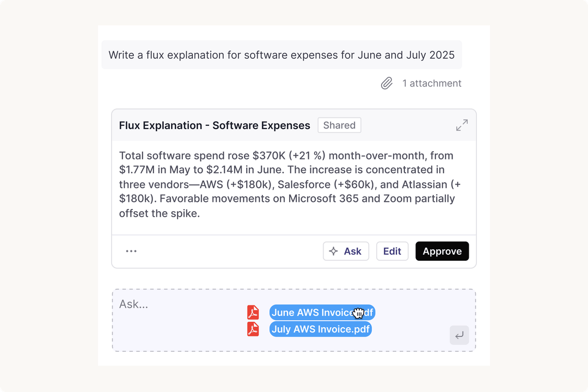Screen dimensions: 588x392
Task: Open the 1 attachment link
Action: [432, 83]
